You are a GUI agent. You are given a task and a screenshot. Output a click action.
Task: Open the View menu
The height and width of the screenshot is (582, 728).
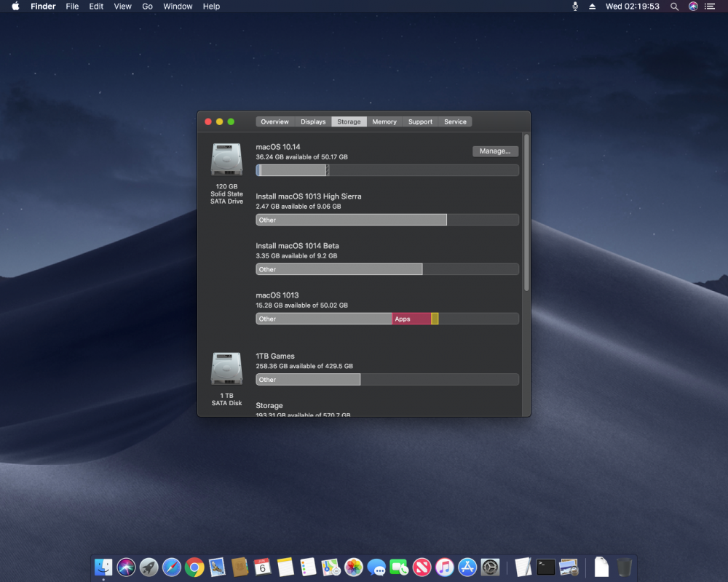122,7
